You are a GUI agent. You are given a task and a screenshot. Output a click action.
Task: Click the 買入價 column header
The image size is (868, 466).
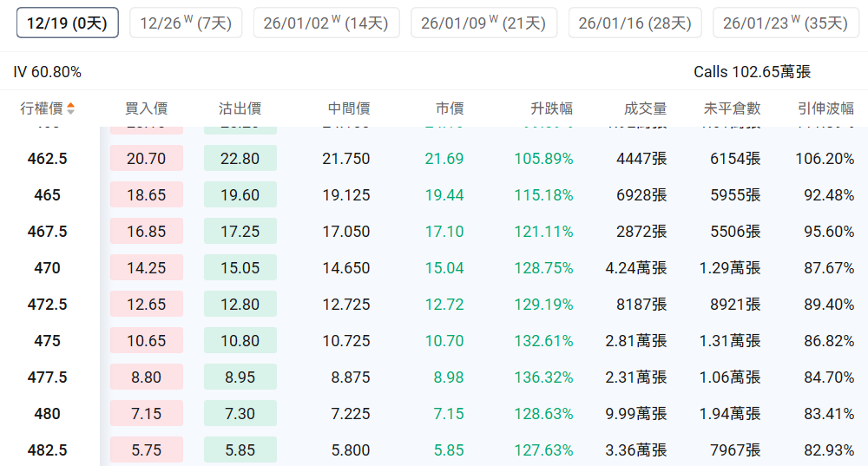146,108
